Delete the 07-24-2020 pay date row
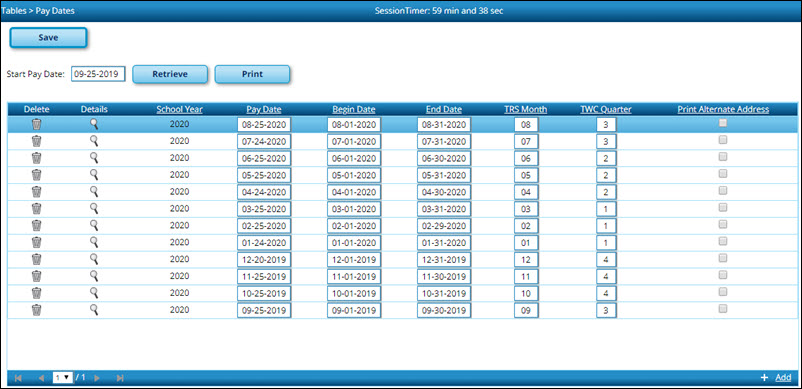 point(36,141)
